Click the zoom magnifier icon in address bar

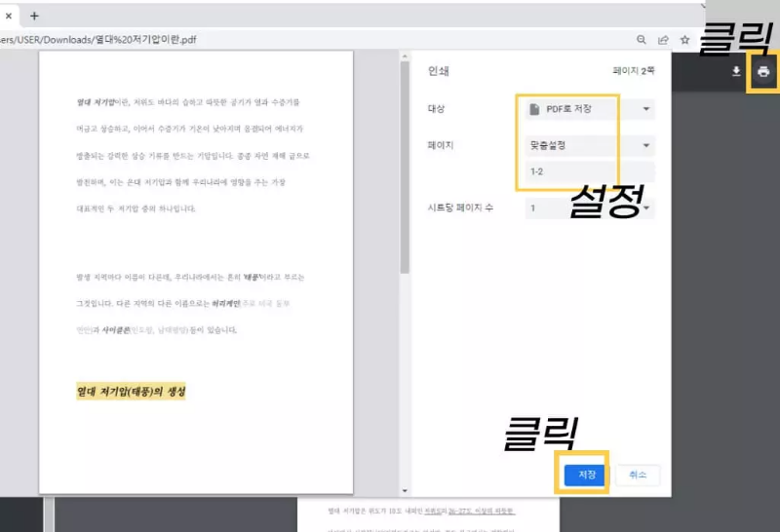tap(642, 40)
